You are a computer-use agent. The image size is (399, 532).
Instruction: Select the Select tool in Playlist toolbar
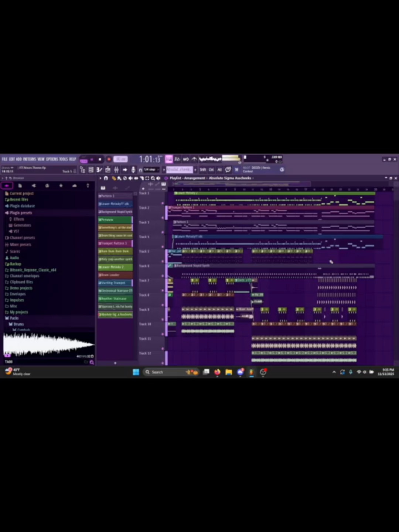pyautogui.click(x=147, y=178)
